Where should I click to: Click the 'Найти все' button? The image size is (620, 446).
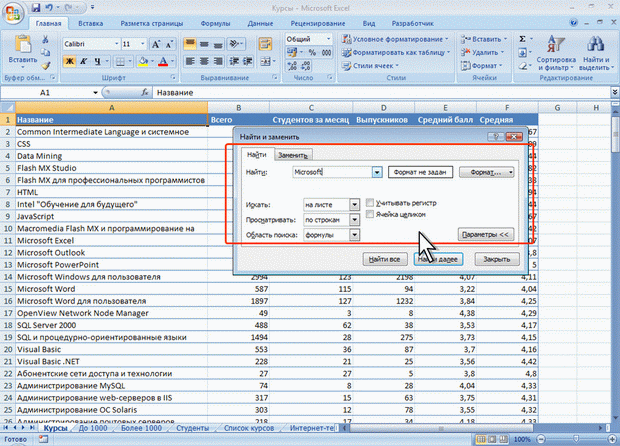[385, 258]
